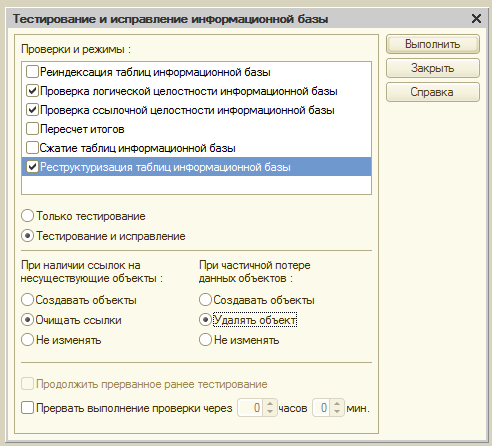Choose Не изменять under частичной потере данных
This screenshot has height=446, width=492.
tap(205, 340)
